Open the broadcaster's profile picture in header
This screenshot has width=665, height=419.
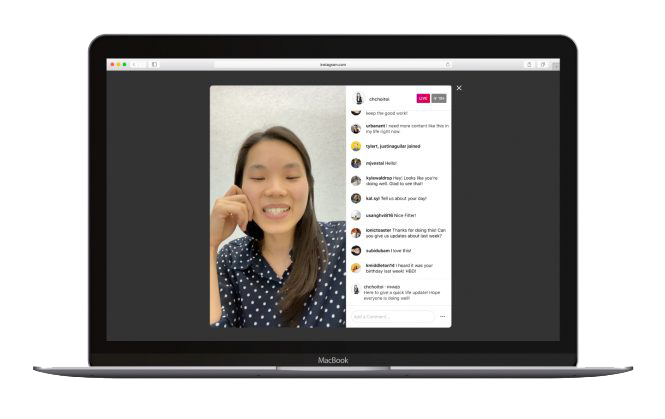(x=358, y=99)
